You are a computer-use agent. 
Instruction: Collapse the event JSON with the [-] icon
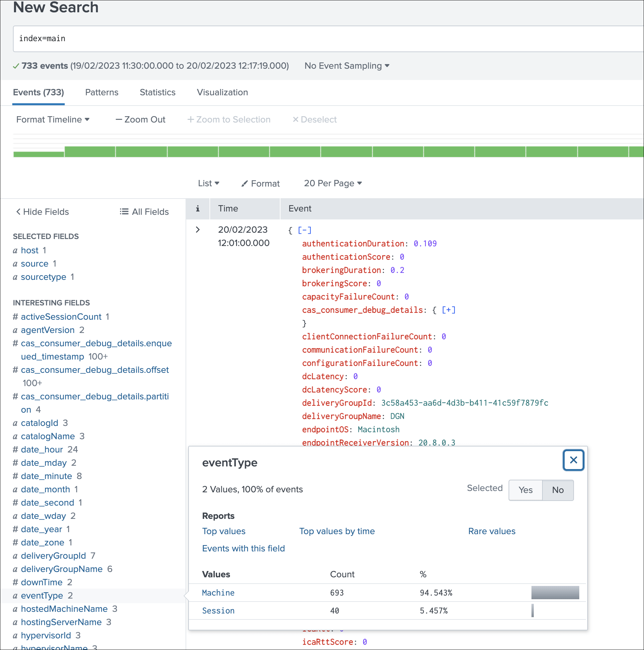[x=304, y=230]
